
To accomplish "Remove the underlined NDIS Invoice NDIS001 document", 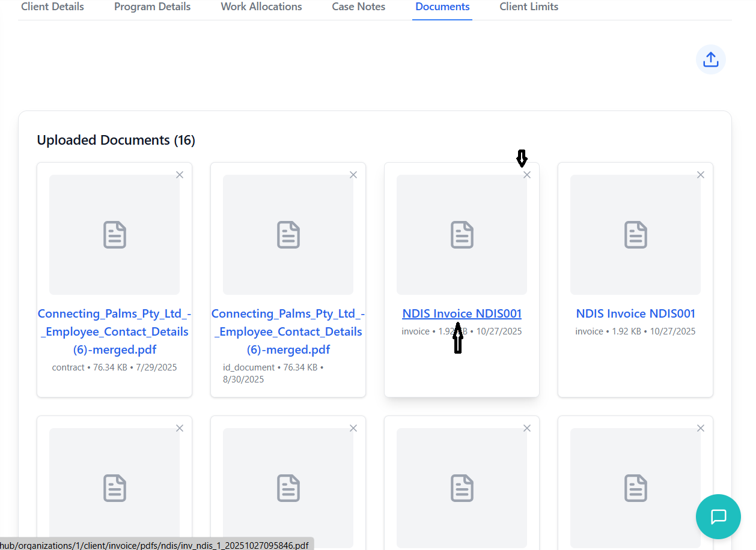I will tap(527, 175).
